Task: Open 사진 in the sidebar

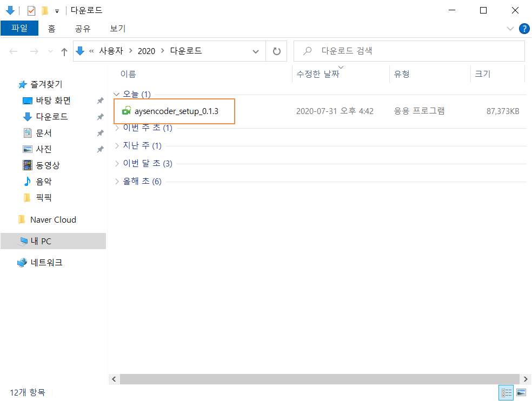Action: [x=44, y=149]
